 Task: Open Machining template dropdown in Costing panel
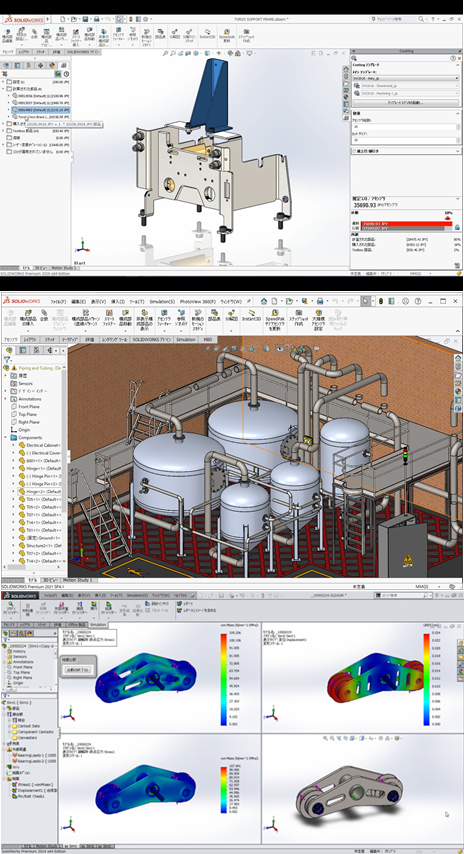point(409,93)
